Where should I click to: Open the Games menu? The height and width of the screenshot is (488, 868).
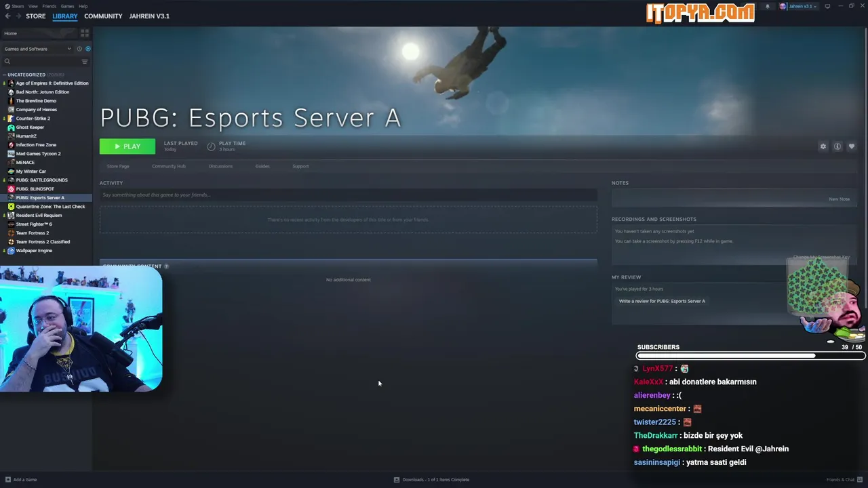[67, 6]
